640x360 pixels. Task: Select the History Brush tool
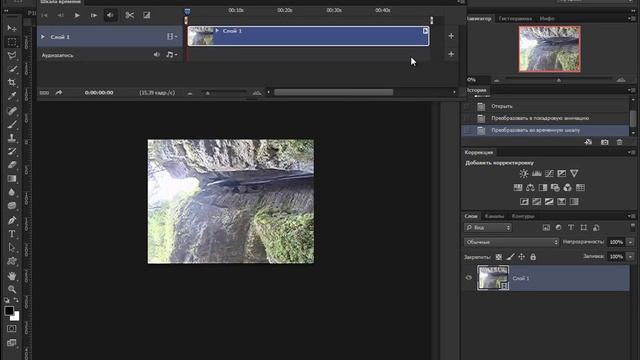(x=12, y=151)
